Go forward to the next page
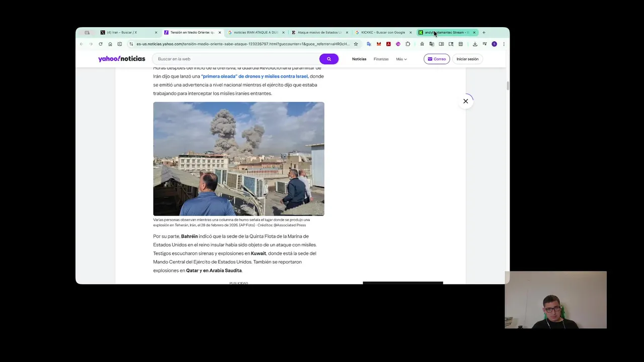The height and width of the screenshot is (362, 644). tap(91, 44)
